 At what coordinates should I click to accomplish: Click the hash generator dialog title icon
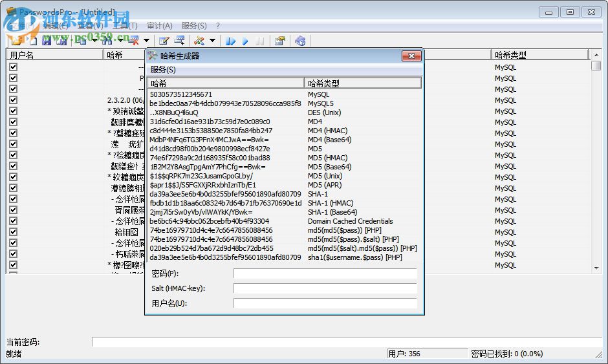(152, 56)
